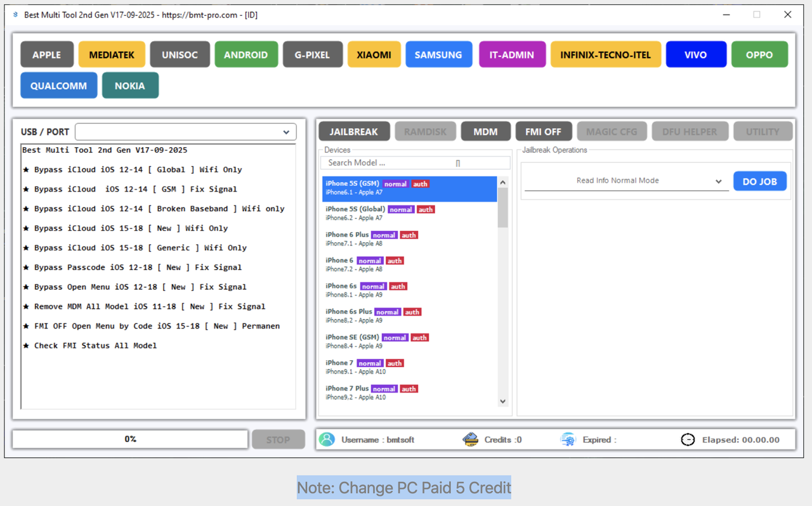Open the NOKIA section

(130, 86)
